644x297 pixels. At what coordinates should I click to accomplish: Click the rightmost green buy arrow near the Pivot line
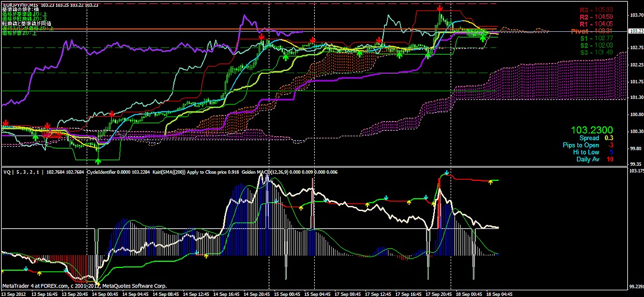coord(483,37)
